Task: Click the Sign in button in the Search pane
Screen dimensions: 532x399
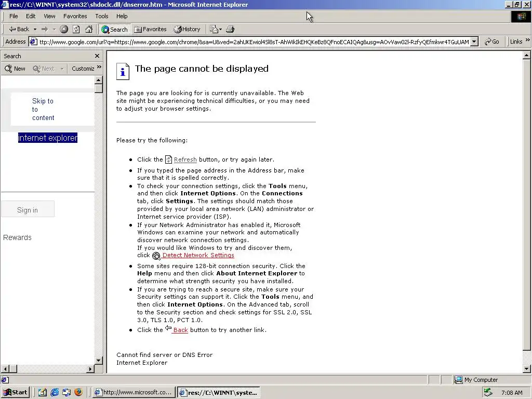Action: 28,210
